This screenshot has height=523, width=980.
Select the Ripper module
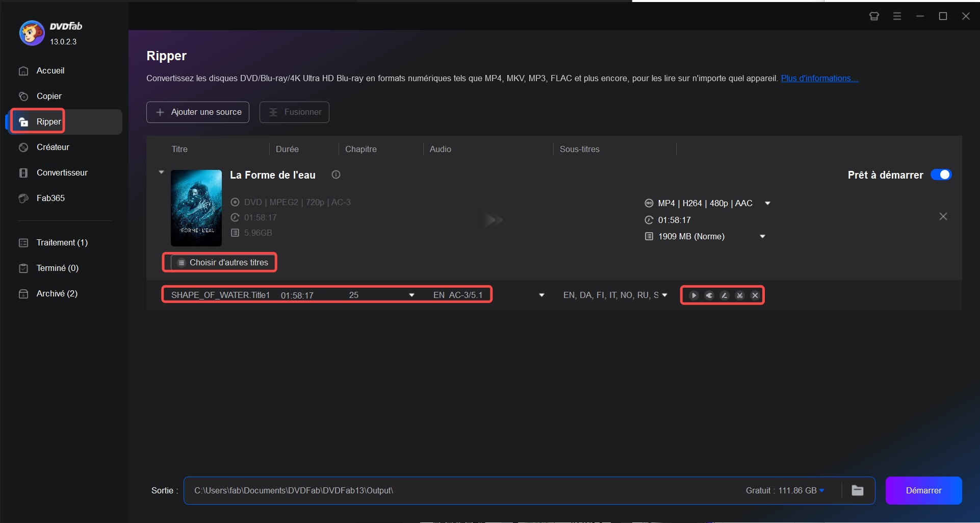pos(65,121)
